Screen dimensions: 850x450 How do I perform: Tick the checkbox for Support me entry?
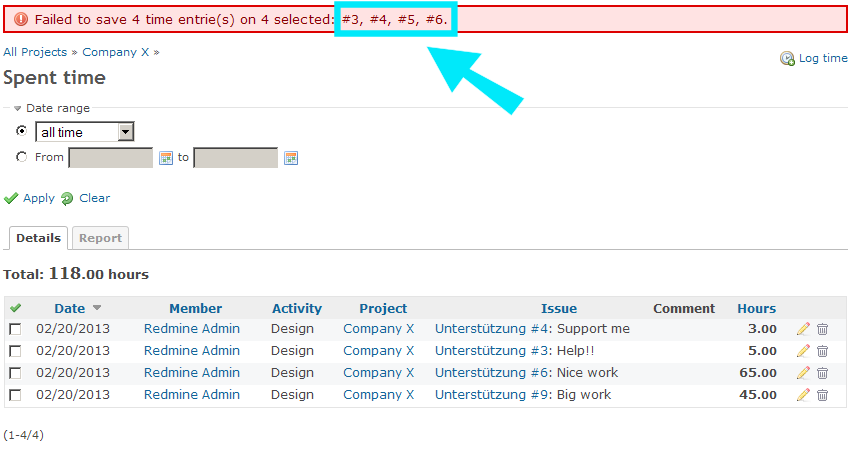click(16, 329)
